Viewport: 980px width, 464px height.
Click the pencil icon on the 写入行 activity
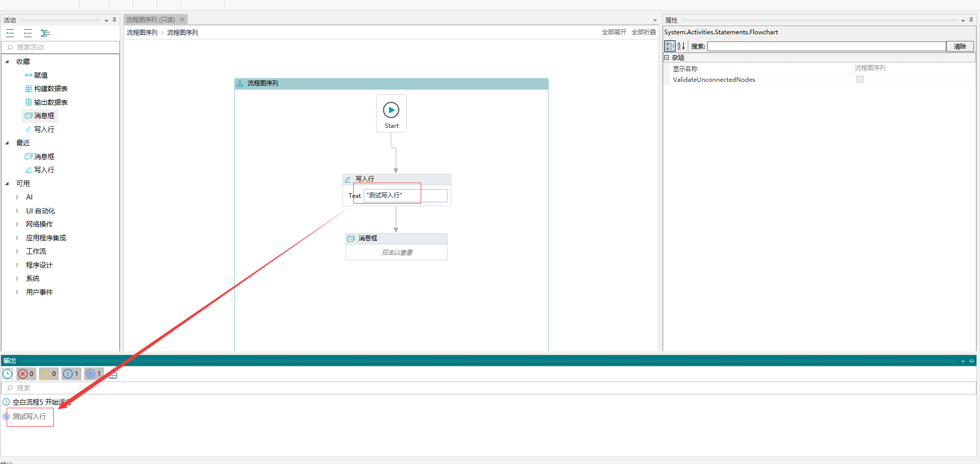pos(348,179)
